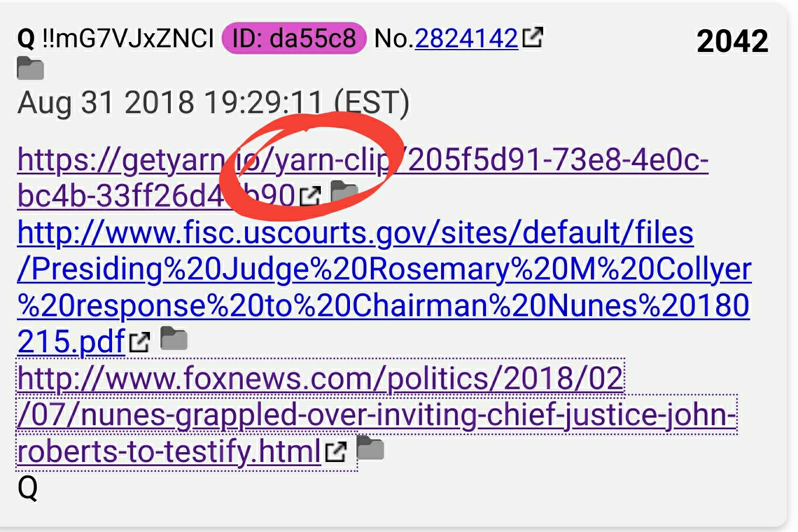The image size is (798, 532).
Task: Select the post index number 2042
Action: coord(733,41)
